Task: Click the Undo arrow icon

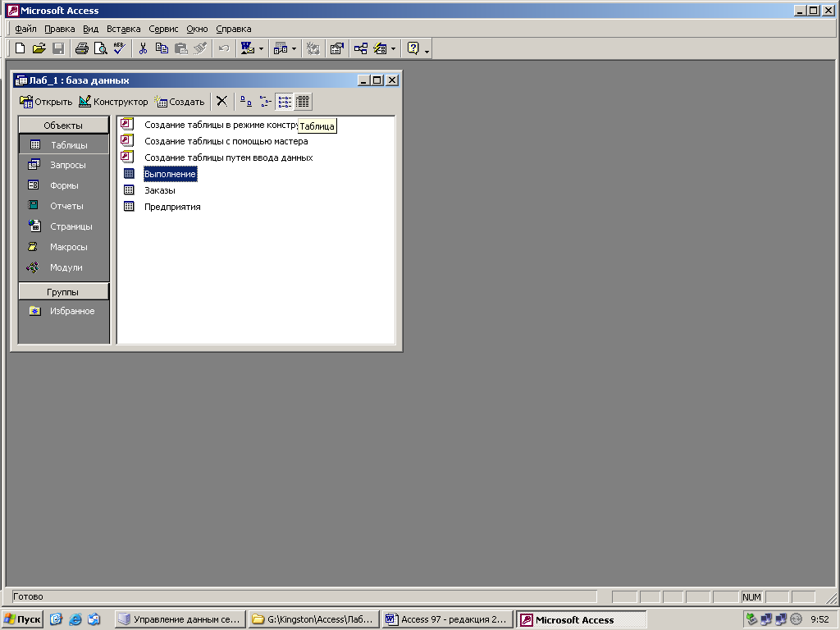Action: coord(224,48)
